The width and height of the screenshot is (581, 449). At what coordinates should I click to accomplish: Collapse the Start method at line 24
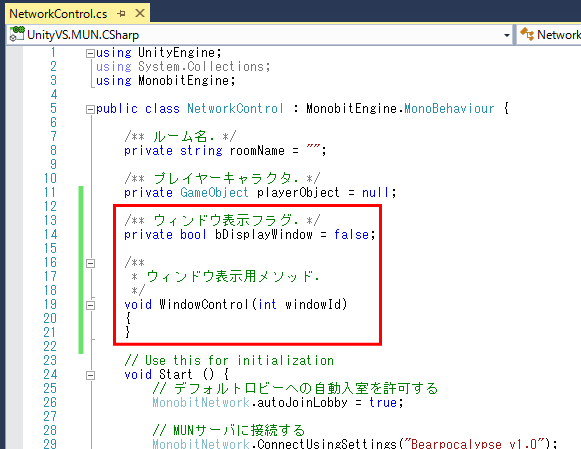click(x=90, y=376)
